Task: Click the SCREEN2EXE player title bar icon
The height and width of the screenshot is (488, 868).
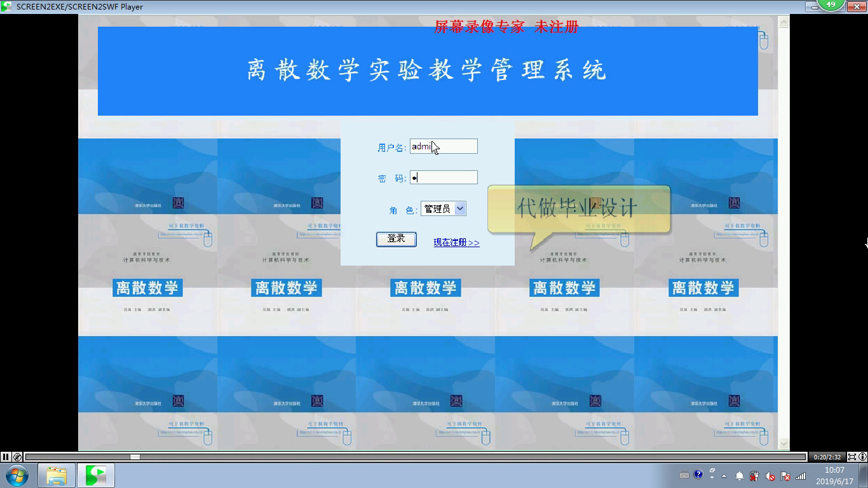Action: (6, 6)
